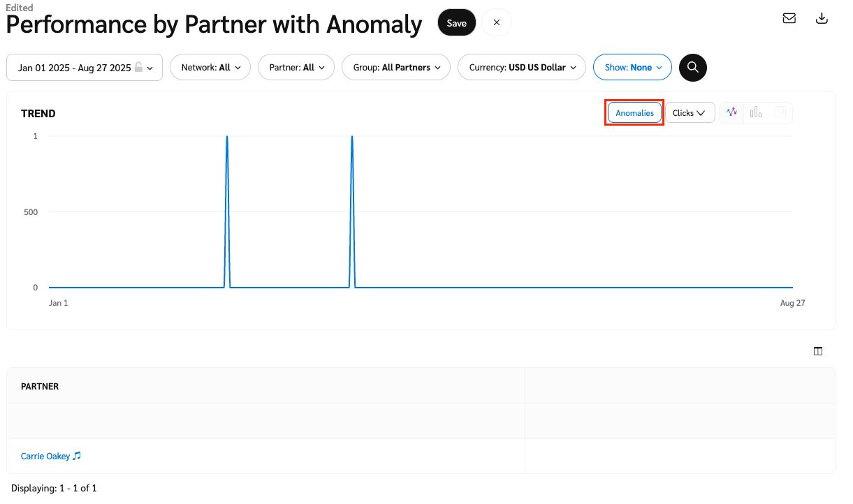The width and height of the screenshot is (853, 504).
Task: Discard edits with the X button
Action: coord(497,23)
